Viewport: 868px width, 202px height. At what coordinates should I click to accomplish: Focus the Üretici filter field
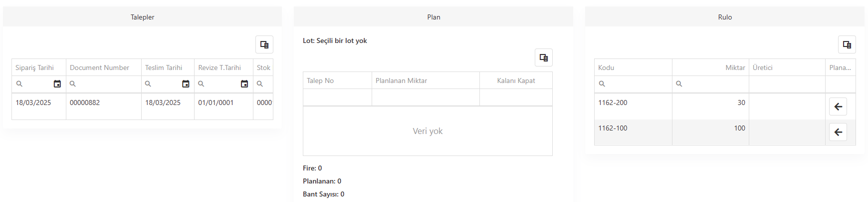[x=787, y=84]
